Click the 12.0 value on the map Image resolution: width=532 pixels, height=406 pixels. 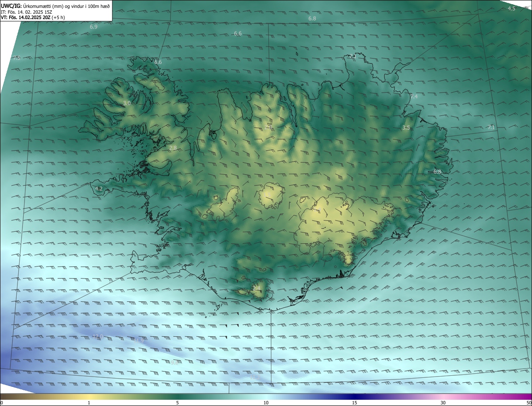click(x=98, y=336)
